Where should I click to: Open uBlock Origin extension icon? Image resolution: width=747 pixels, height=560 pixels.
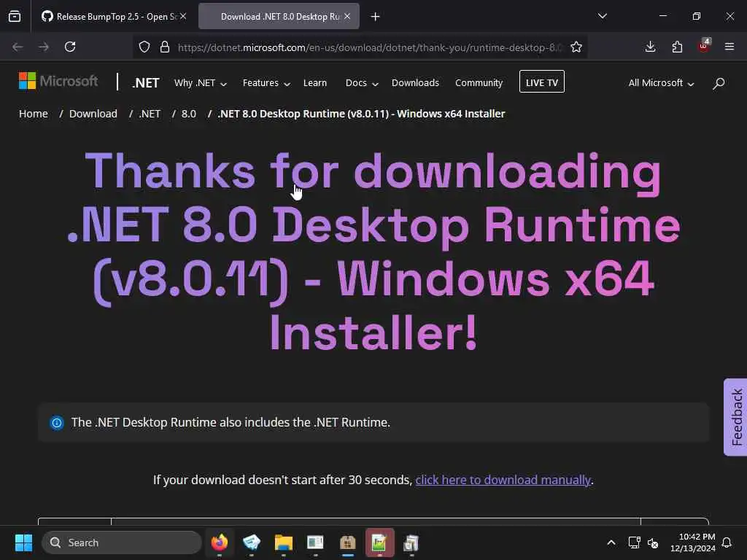pyautogui.click(x=704, y=46)
